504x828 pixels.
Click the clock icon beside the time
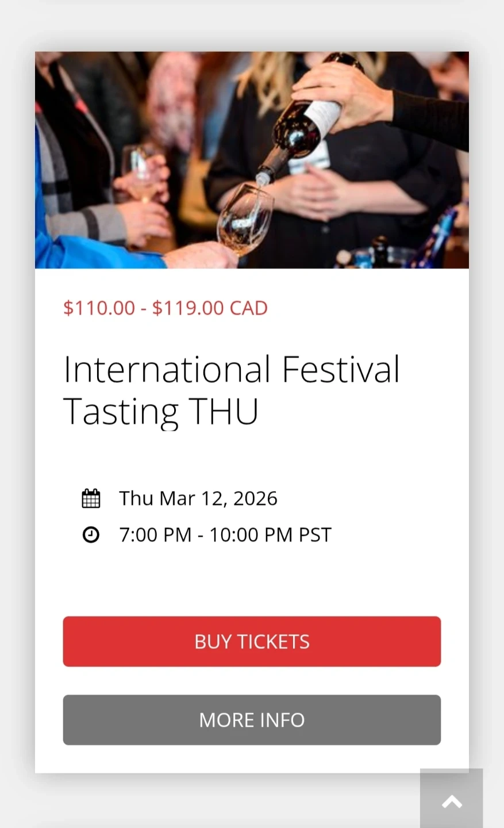click(91, 535)
